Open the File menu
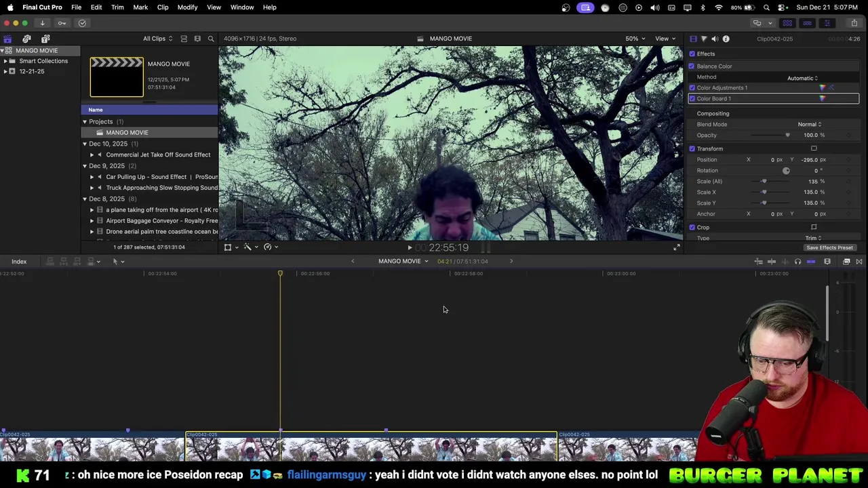The height and width of the screenshot is (488, 868). (77, 7)
